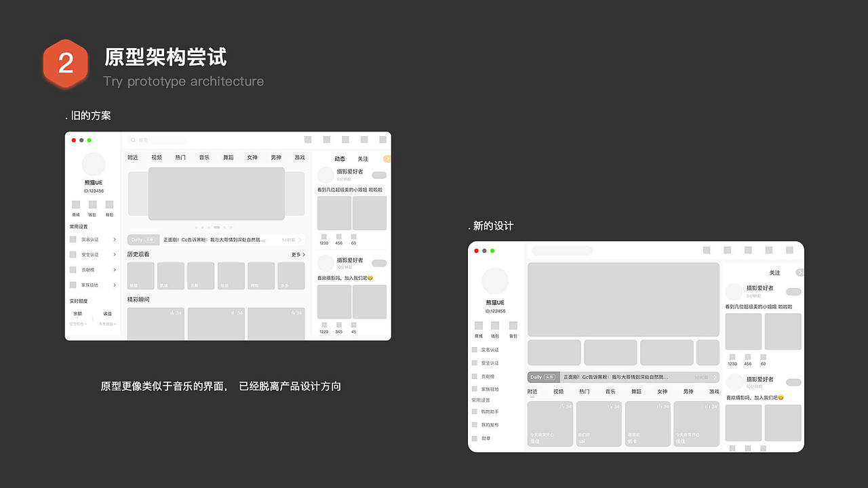Open the Daily headline text in old design
This screenshot has width=868, height=488.
coord(214,240)
